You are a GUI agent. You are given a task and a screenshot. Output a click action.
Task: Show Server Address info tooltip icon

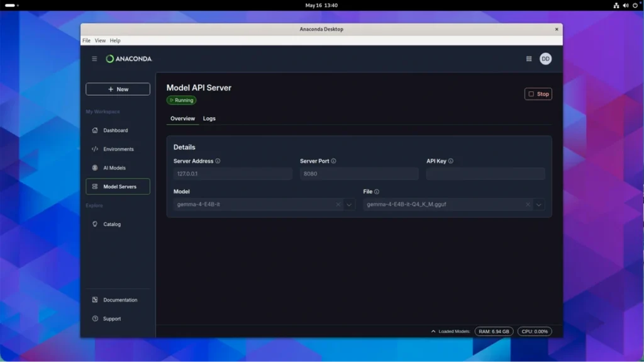pyautogui.click(x=218, y=161)
